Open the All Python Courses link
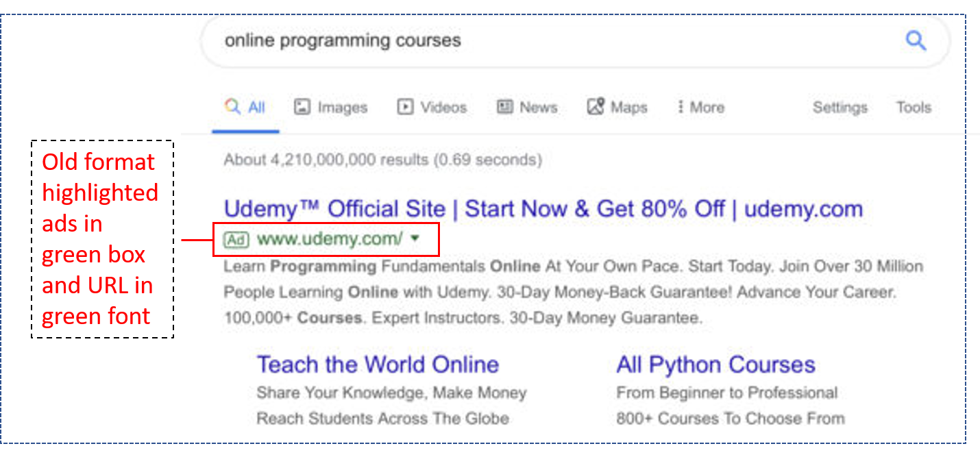The image size is (980, 457). click(715, 364)
